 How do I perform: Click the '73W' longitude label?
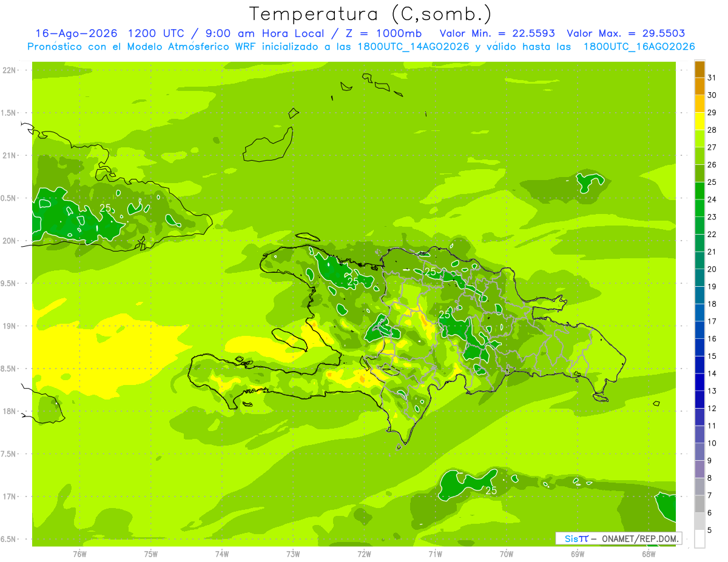(293, 554)
